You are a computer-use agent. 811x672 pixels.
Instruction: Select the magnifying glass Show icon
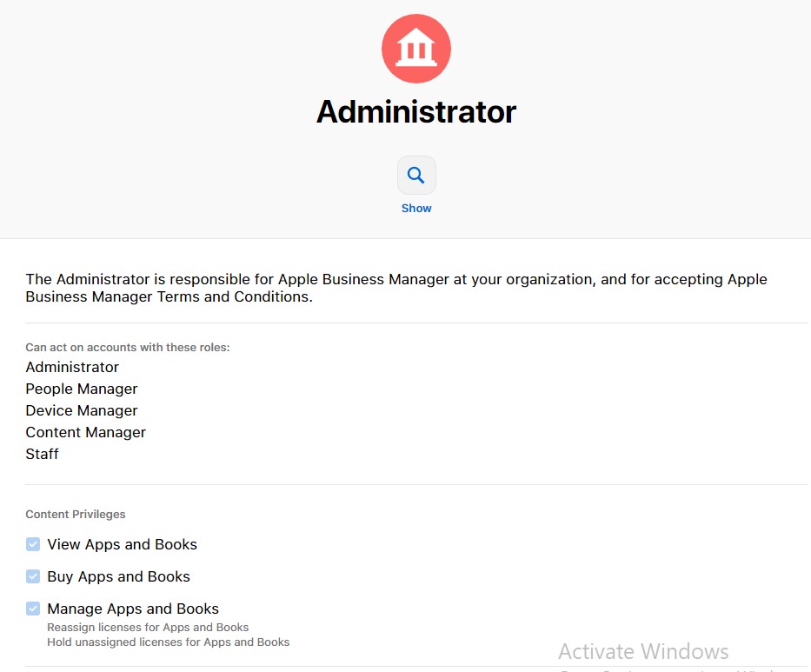(x=415, y=174)
